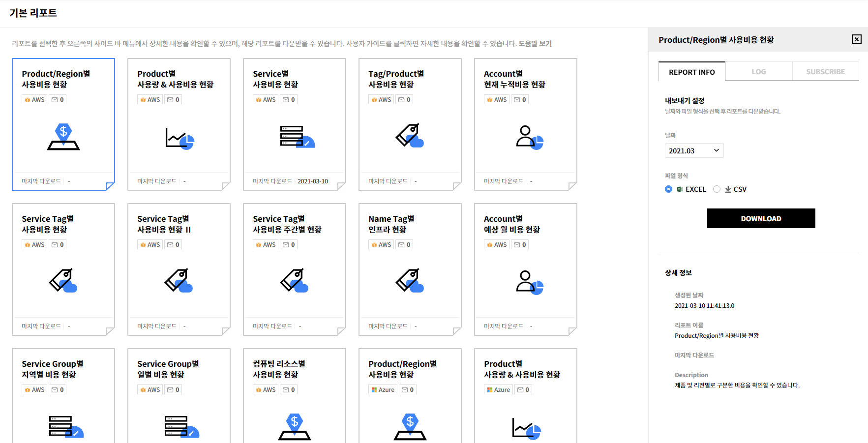Click the server stack icon on Service별 card
Screen dimensions: 868x443
coord(297,137)
